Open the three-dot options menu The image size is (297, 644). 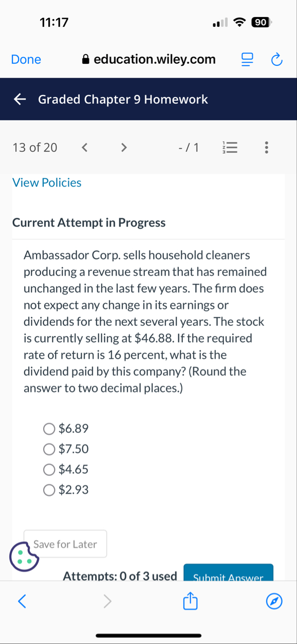point(266,148)
